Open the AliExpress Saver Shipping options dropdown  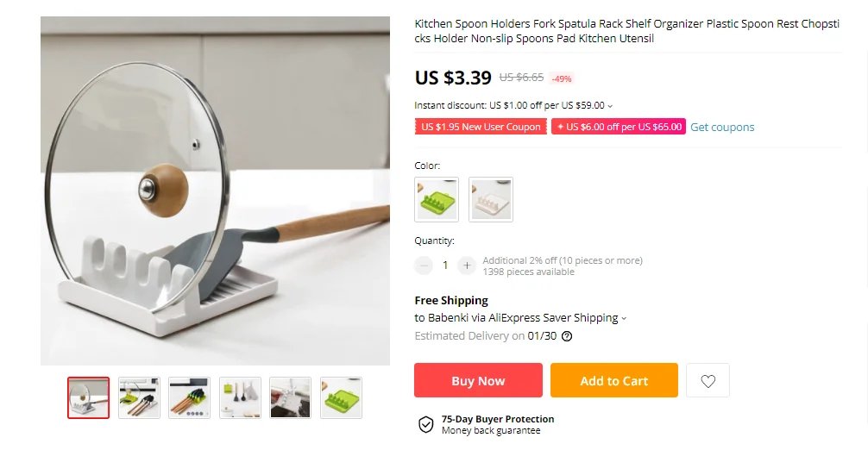(624, 318)
